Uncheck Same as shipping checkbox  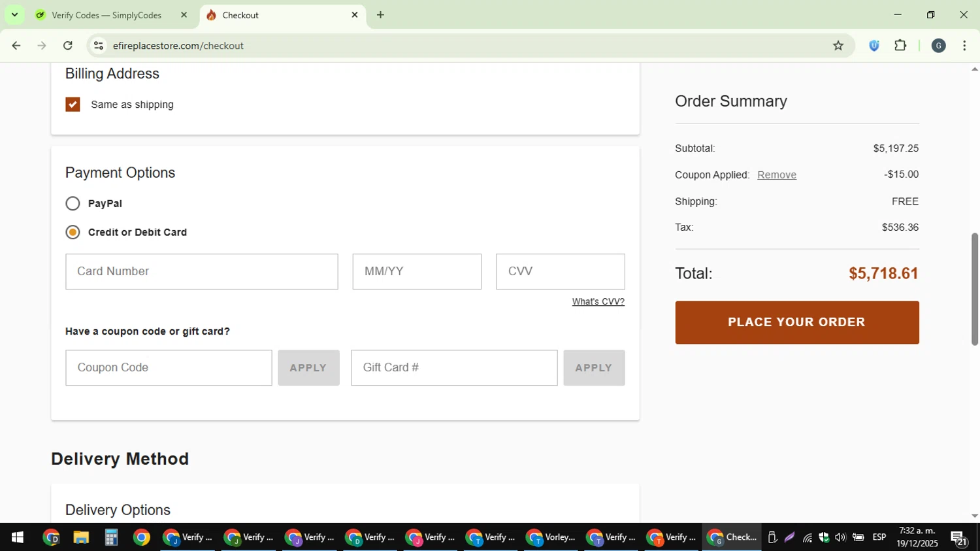(x=73, y=105)
